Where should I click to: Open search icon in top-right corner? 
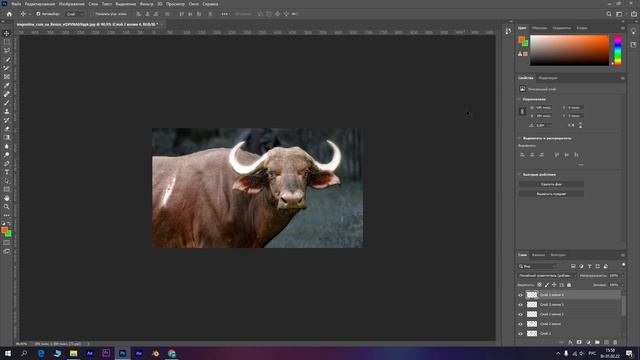[609, 14]
